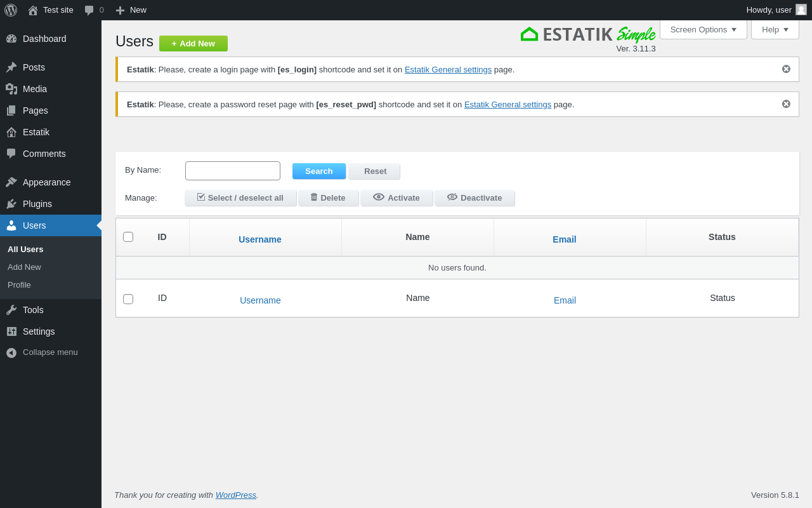Open the Users menu in sidebar

pos(51,225)
